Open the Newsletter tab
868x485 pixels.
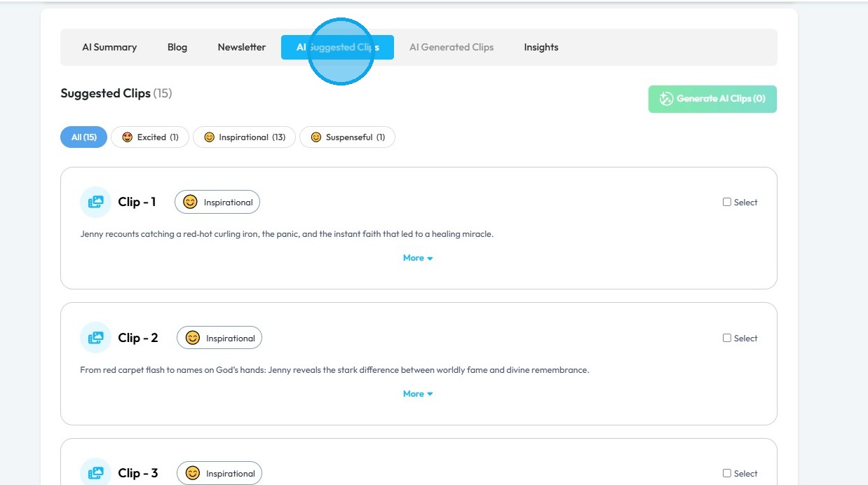(242, 47)
